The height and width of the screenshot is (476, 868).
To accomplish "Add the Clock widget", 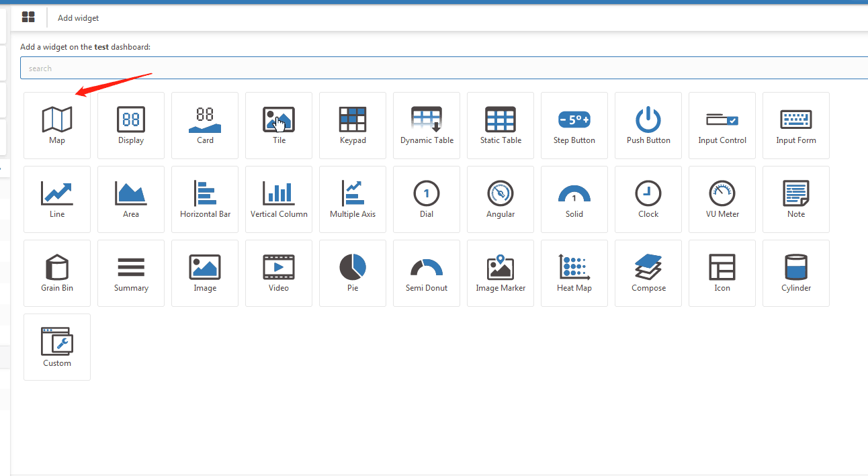I will coord(648,199).
